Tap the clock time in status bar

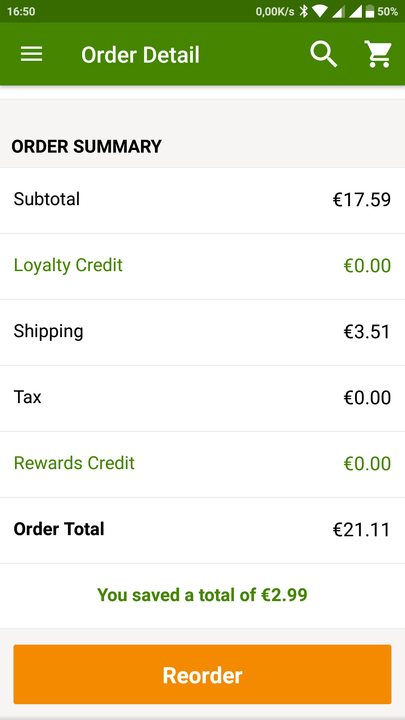coord(21,11)
